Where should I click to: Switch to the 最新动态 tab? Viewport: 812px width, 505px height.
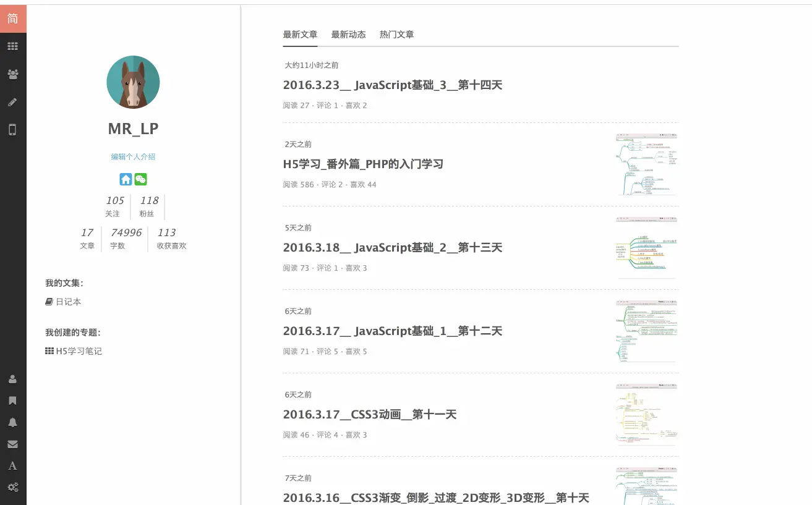point(348,35)
